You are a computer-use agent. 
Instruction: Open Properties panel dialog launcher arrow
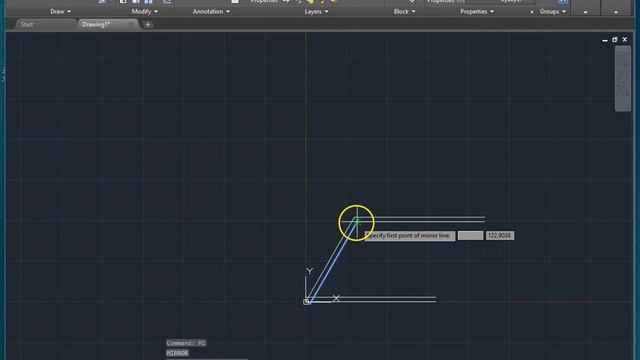(531, 12)
